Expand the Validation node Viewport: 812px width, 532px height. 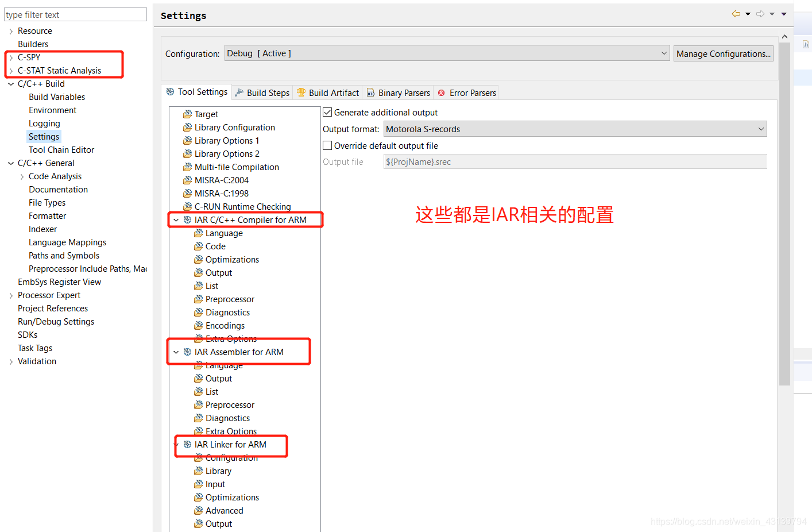[x=11, y=361]
